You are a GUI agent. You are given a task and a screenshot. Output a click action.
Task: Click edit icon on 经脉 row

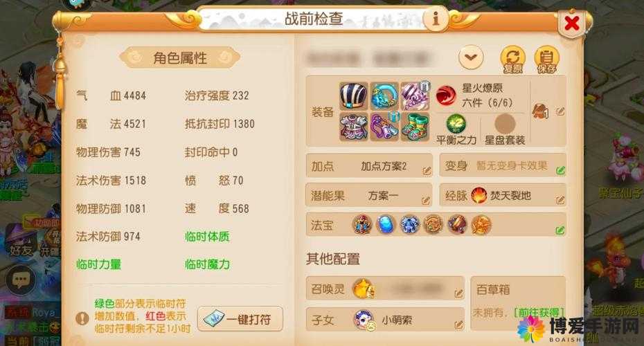tap(560, 200)
